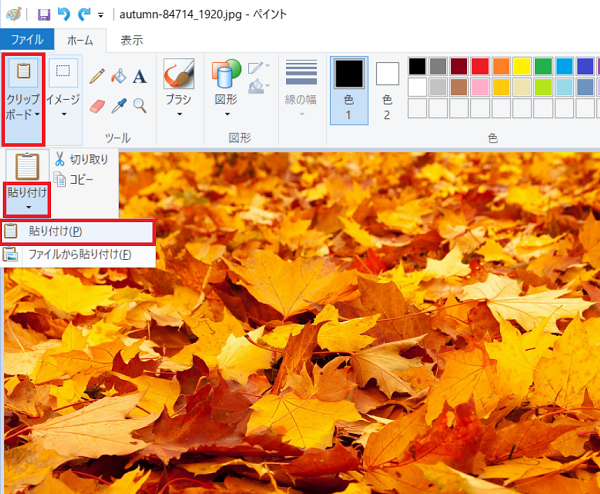Image resolution: width=600 pixels, height=494 pixels.
Task: Expand the クリップボード group dropdown
Action: [23, 99]
